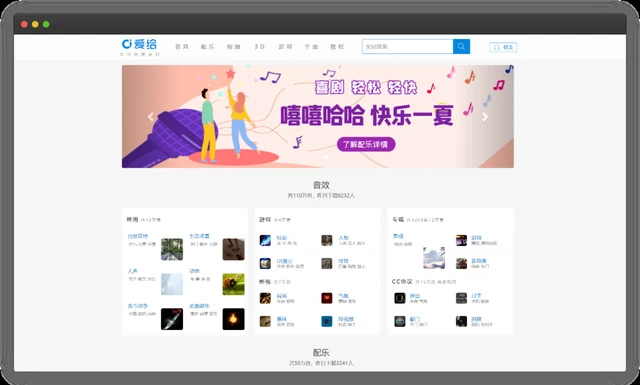
Task: Open the 配乐 navigation menu item
Action: (x=207, y=47)
